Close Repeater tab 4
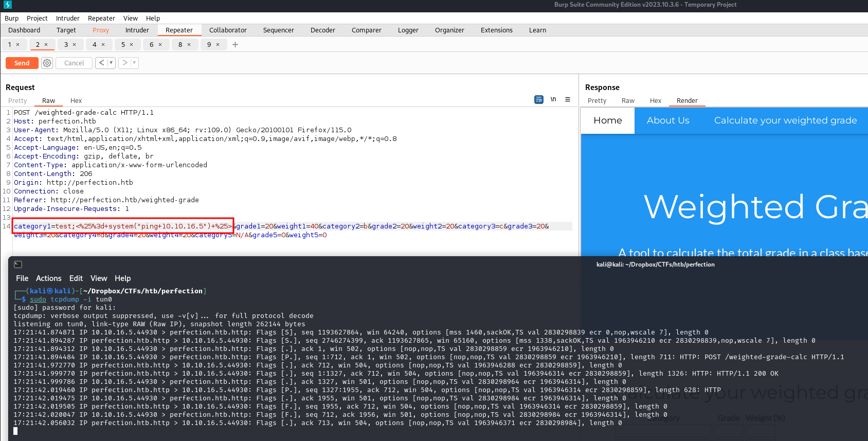 103,45
